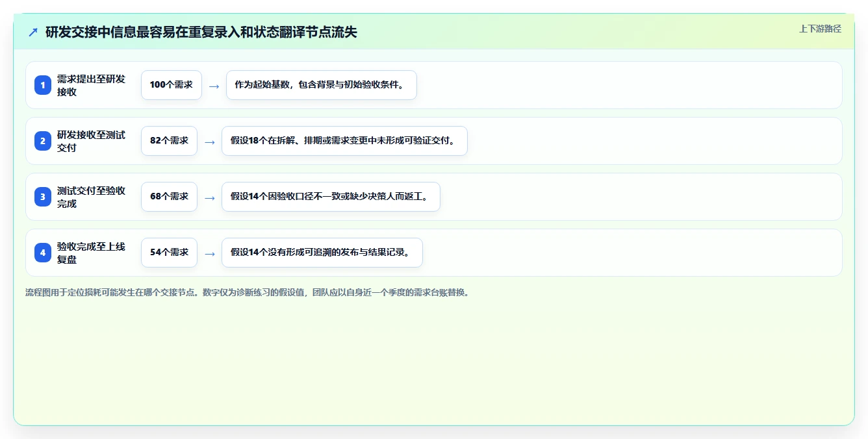The width and height of the screenshot is (868, 439).
Task: Click the 上下游路径 label at top right
Action: click(820, 29)
